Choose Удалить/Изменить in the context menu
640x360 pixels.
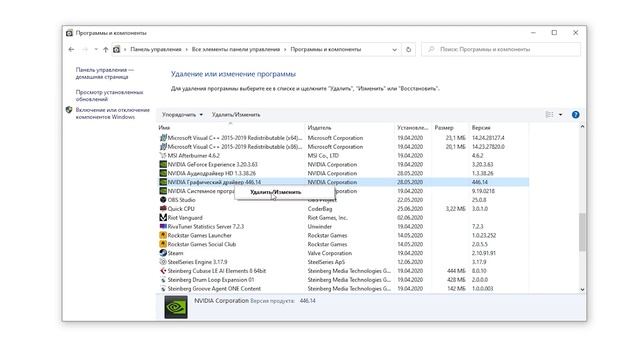click(276, 192)
